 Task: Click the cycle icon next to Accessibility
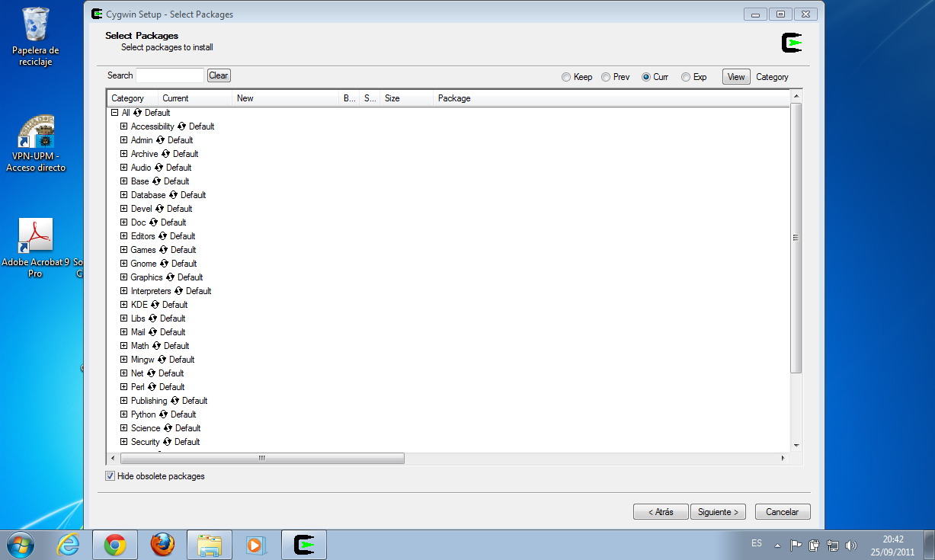point(182,126)
